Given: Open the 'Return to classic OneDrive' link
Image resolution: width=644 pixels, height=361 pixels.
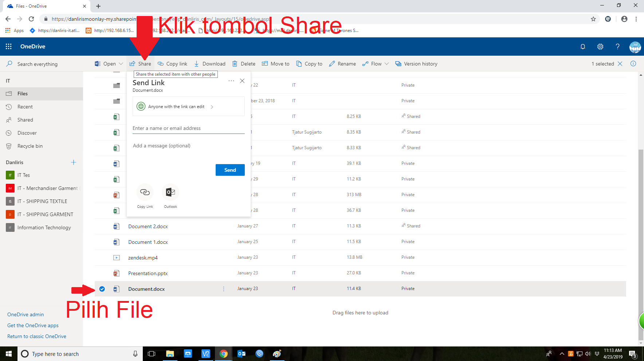Looking at the screenshot, I should [x=37, y=336].
